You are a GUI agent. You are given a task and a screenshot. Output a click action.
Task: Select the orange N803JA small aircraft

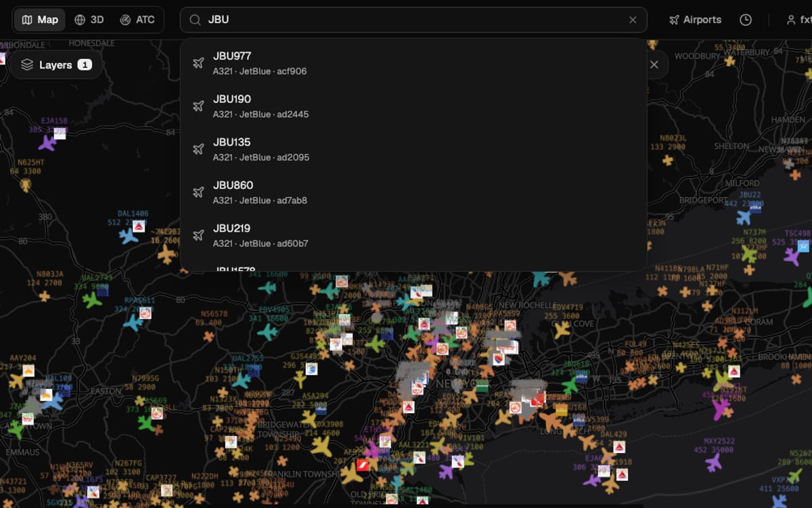(x=45, y=296)
